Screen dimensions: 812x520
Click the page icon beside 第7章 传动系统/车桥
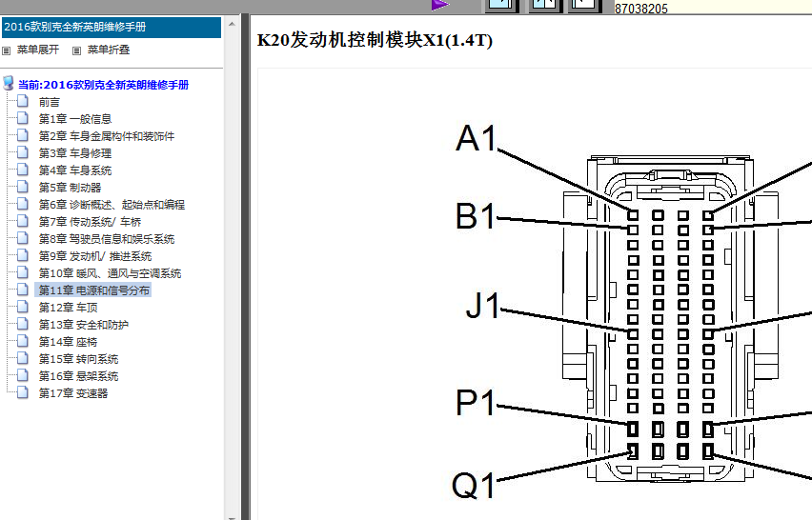pyautogui.click(x=22, y=221)
